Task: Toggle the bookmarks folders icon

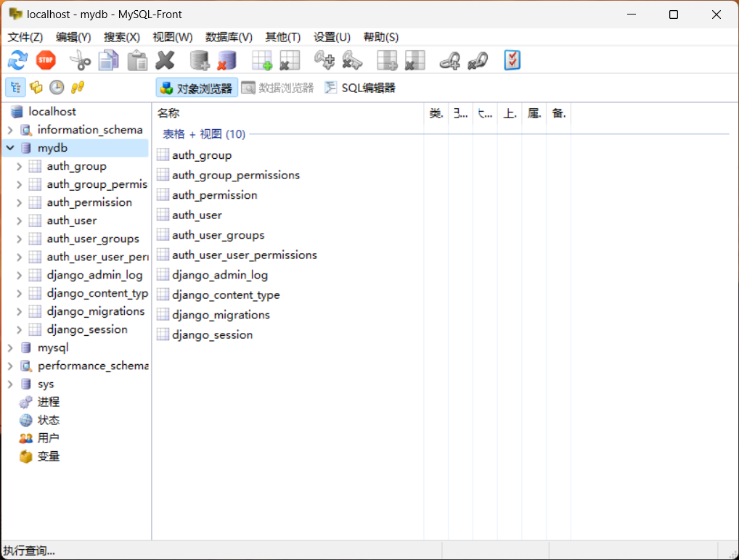Action: pyautogui.click(x=36, y=88)
